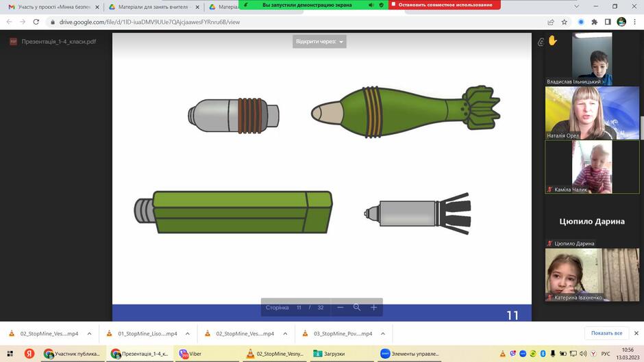
Task: Open the blue circle extension icon
Action: pos(581,22)
